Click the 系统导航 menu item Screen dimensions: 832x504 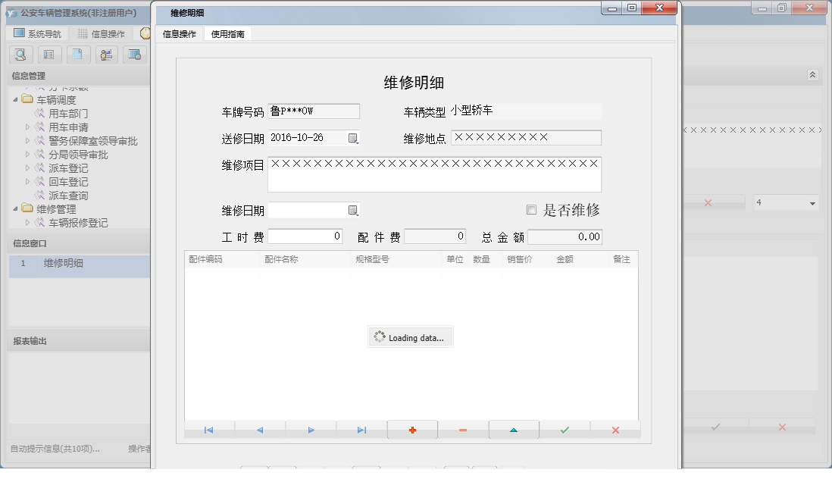(x=36, y=32)
